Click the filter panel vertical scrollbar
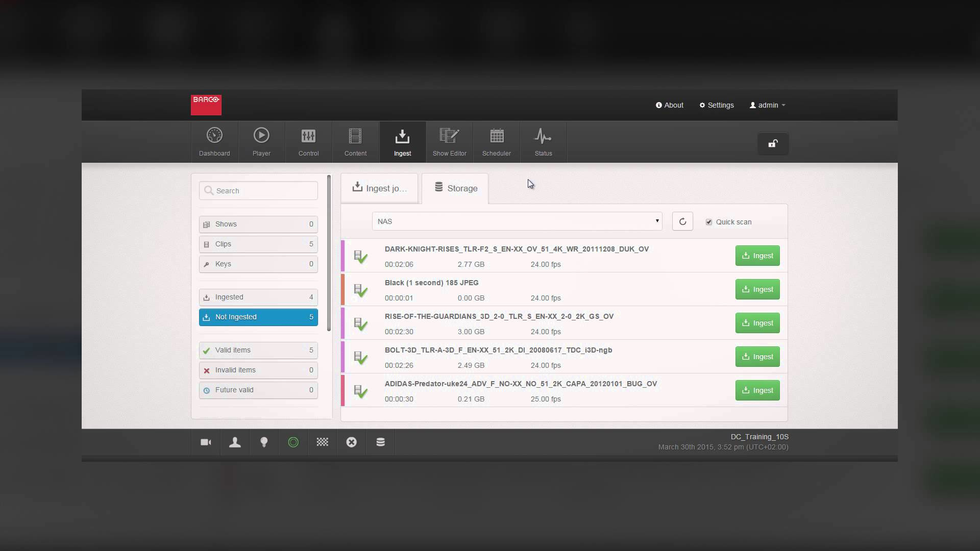This screenshot has height=551, width=980. tap(329, 253)
